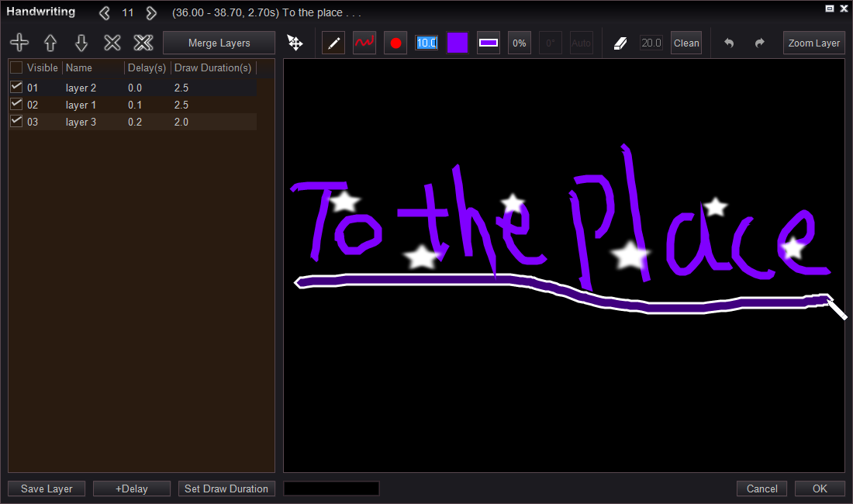Click Merge Layers button
This screenshot has height=504, width=853.
(x=219, y=43)
